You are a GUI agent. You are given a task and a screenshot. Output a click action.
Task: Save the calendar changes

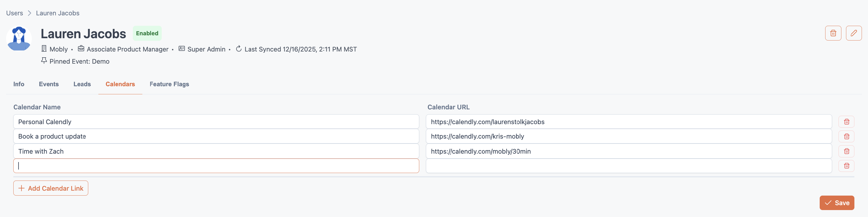click(837, 203)
